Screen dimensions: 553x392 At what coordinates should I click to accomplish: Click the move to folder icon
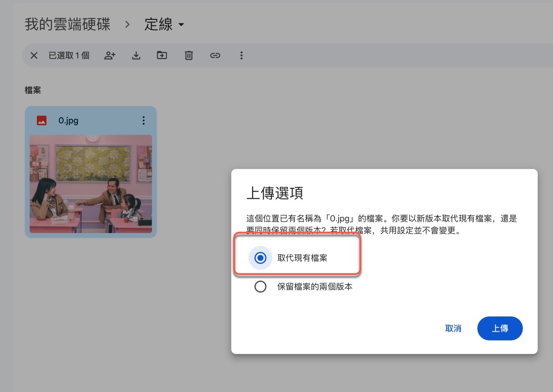click(162, 56)
